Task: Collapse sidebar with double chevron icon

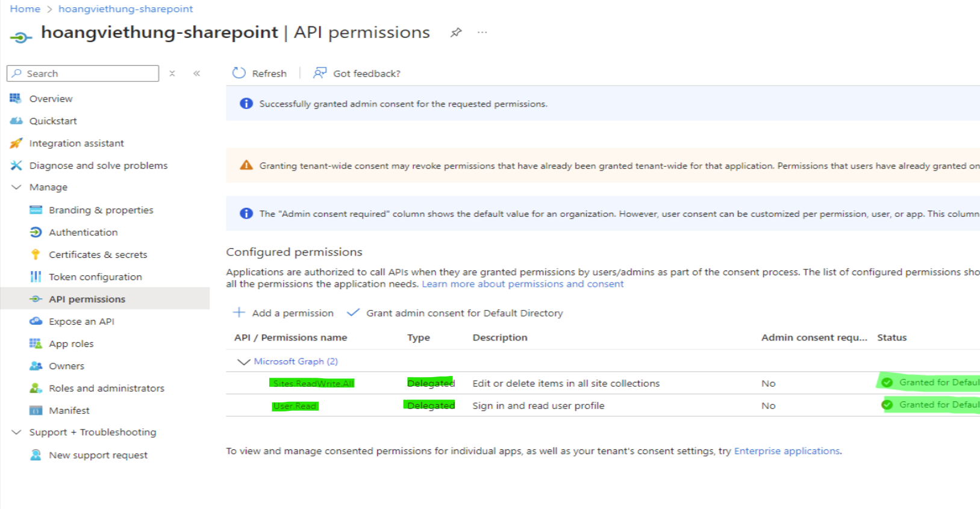Action: tap(196, 73)
